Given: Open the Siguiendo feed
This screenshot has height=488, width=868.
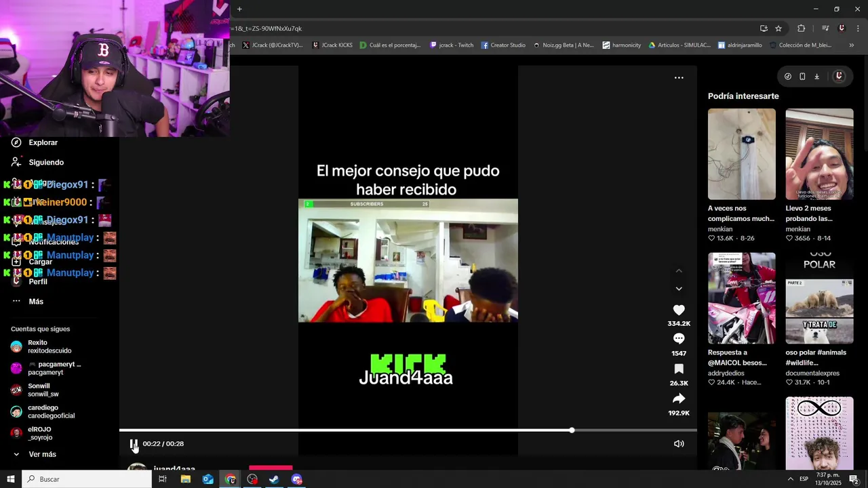Looking at the screenshot, I should coord(38,163).
